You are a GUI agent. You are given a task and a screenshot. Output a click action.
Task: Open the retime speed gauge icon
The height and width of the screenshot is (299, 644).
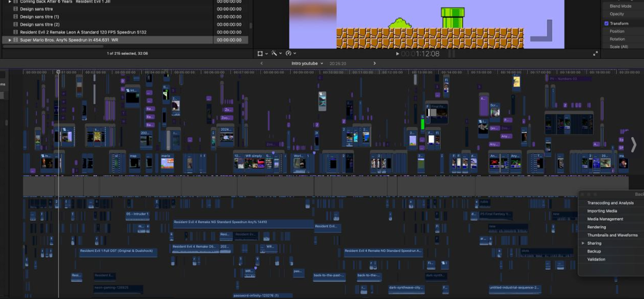(289, 54)
